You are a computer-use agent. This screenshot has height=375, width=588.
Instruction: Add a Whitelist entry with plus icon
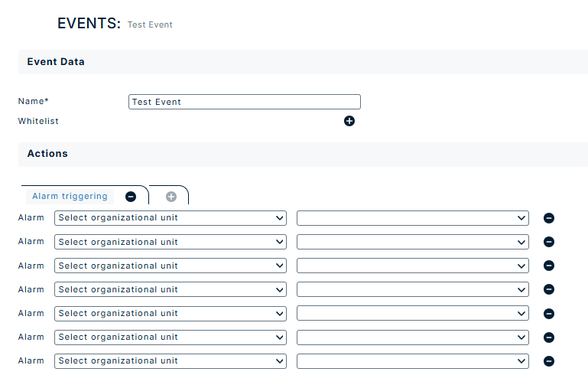coord(349,121)
